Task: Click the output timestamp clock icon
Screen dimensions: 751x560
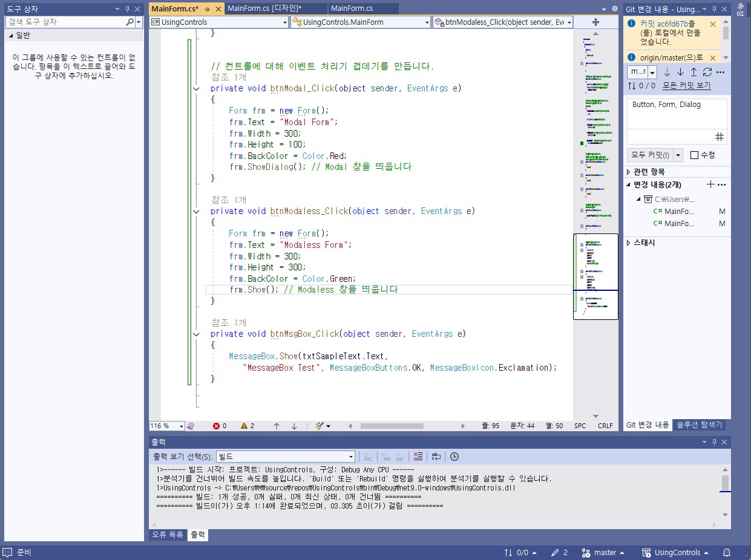Action: (454, 457)
